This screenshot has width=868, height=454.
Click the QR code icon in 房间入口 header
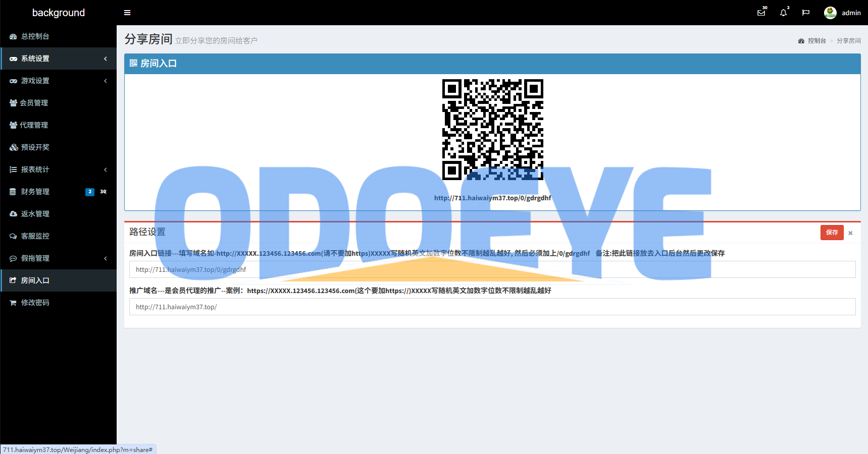point(133,63)
